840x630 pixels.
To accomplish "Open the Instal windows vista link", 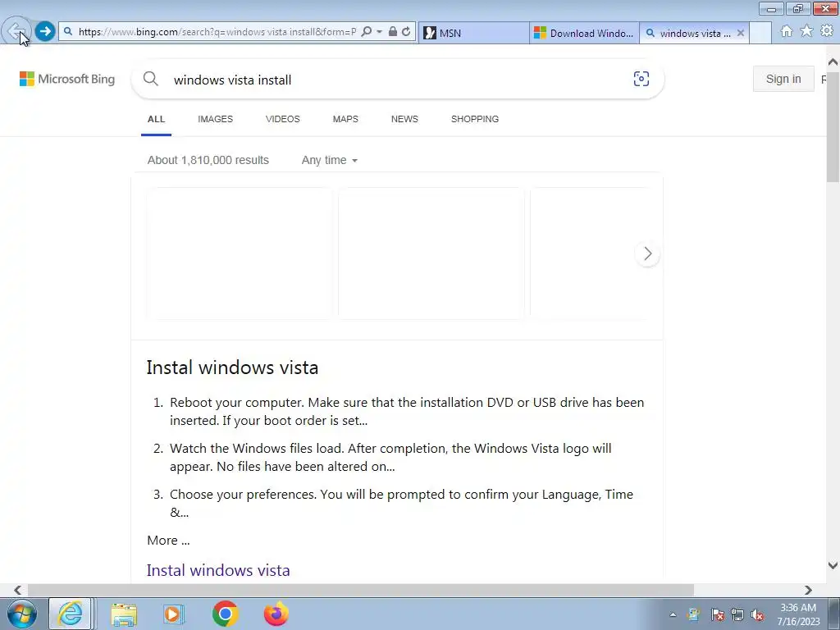I will [x=218, y=570].
